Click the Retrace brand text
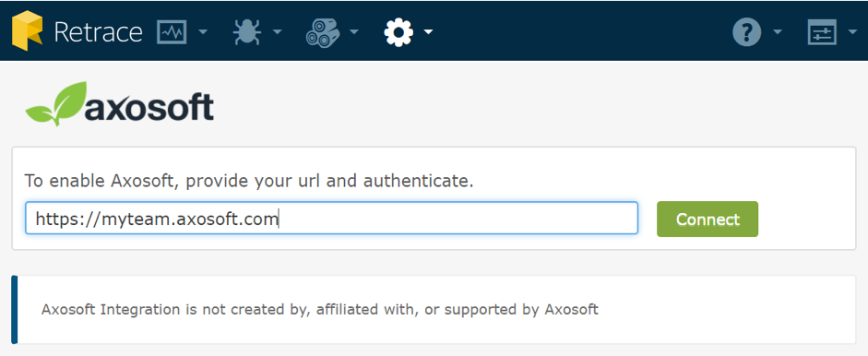 98,32
